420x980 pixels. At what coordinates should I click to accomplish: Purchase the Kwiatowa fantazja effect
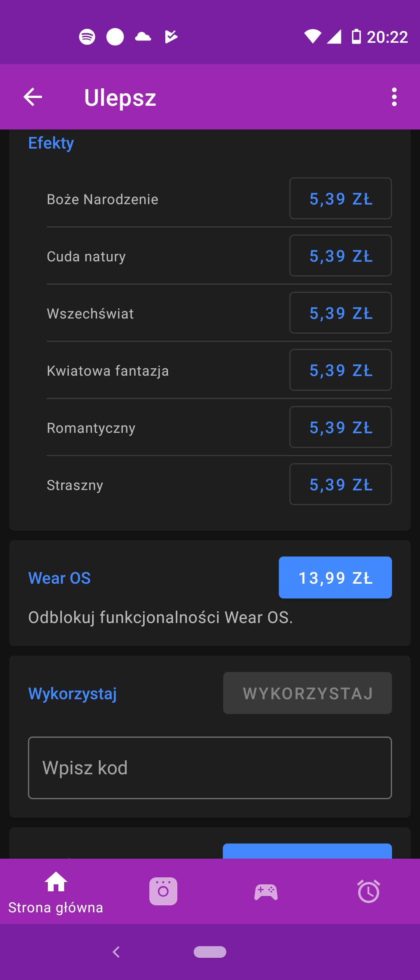pos(340,370)
